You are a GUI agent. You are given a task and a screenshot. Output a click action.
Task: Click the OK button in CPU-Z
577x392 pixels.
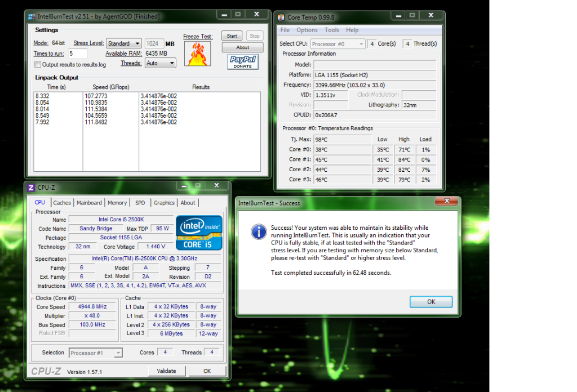pos(207,371)
